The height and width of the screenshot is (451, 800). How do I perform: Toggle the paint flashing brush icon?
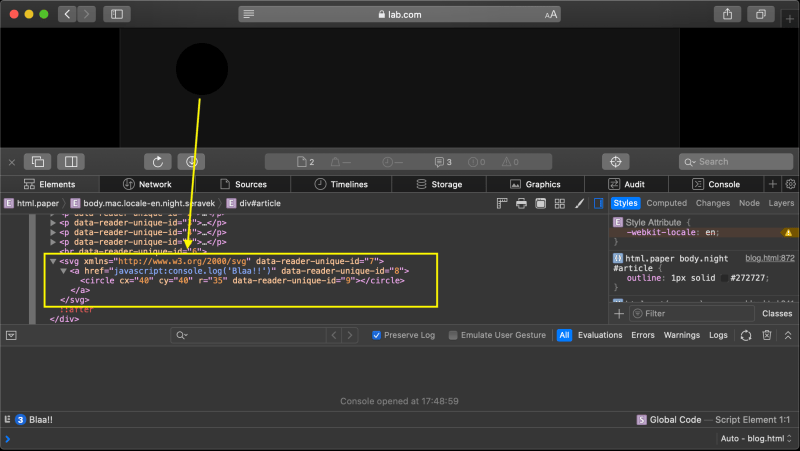click(579, 204)
